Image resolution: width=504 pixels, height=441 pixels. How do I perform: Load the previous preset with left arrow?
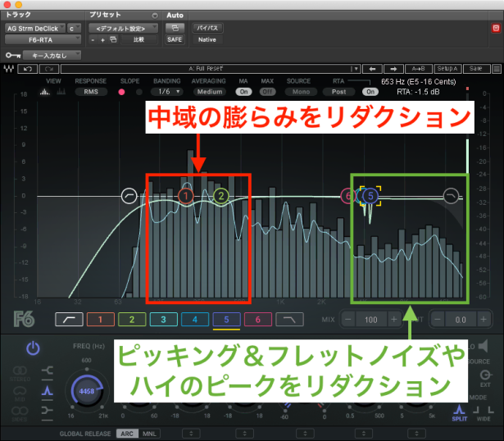pos(372,69)
